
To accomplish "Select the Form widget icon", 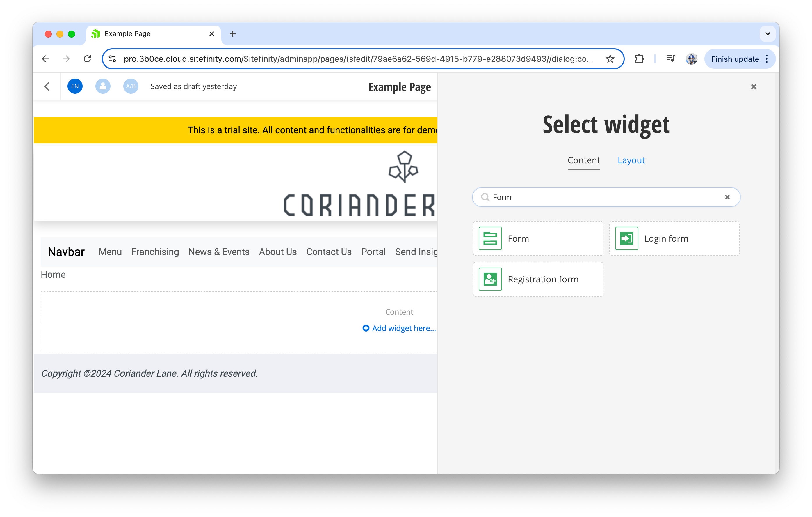I will pos(490,238).
